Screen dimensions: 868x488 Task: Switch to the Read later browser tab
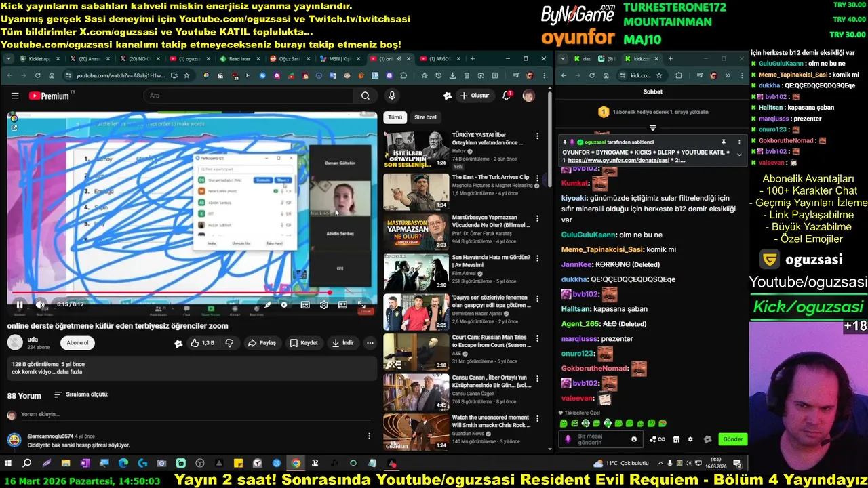pyautogui.click(x=240, y=59)
